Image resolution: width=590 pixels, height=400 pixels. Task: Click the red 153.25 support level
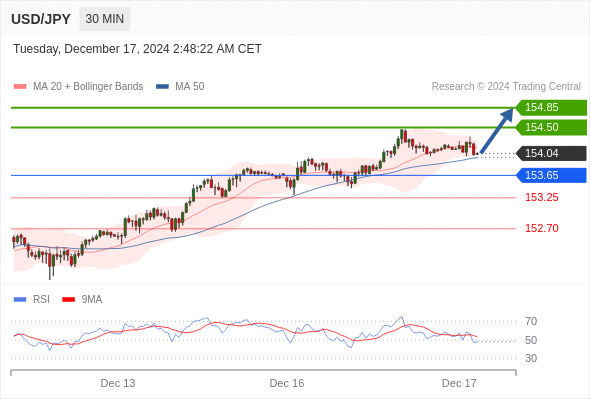[x=541, y=198]
